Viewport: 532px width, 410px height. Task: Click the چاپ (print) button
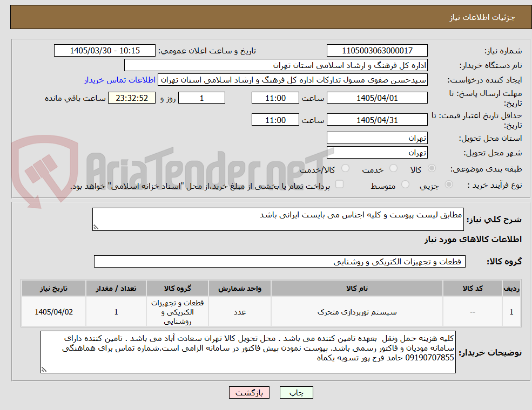click(296, 393)
